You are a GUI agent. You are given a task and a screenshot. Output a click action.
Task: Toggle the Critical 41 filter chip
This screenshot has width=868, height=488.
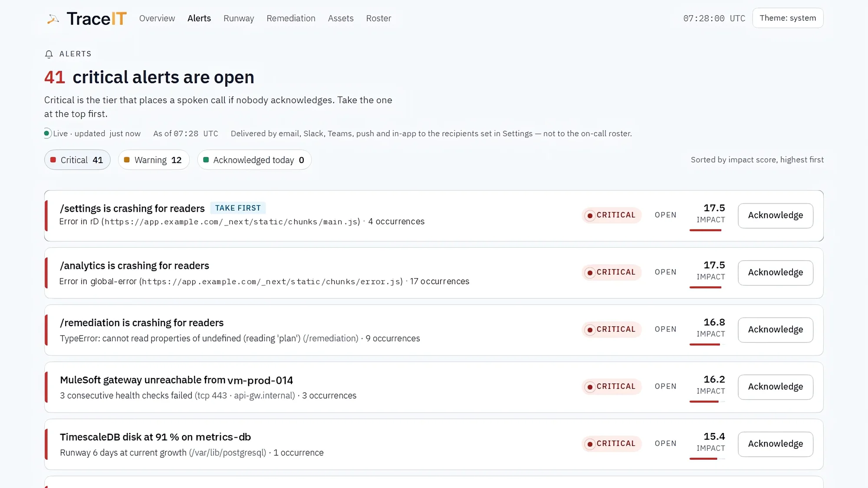pos(77,160)
